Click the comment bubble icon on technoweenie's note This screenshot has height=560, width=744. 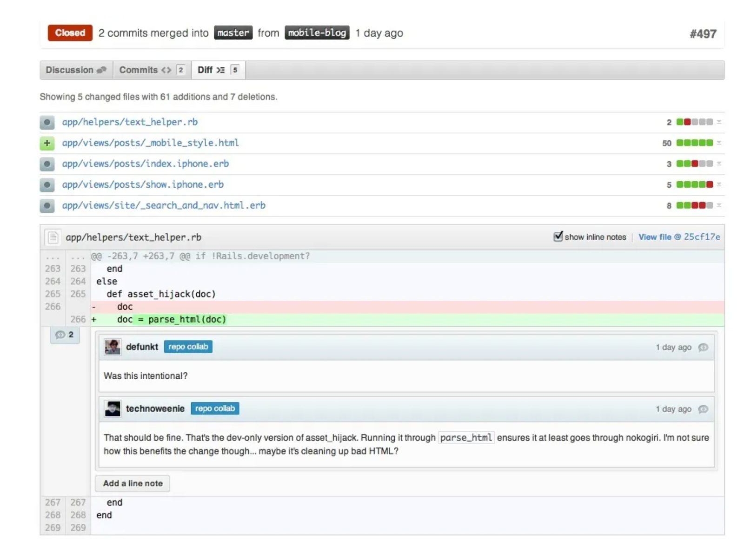click(703, 409)
